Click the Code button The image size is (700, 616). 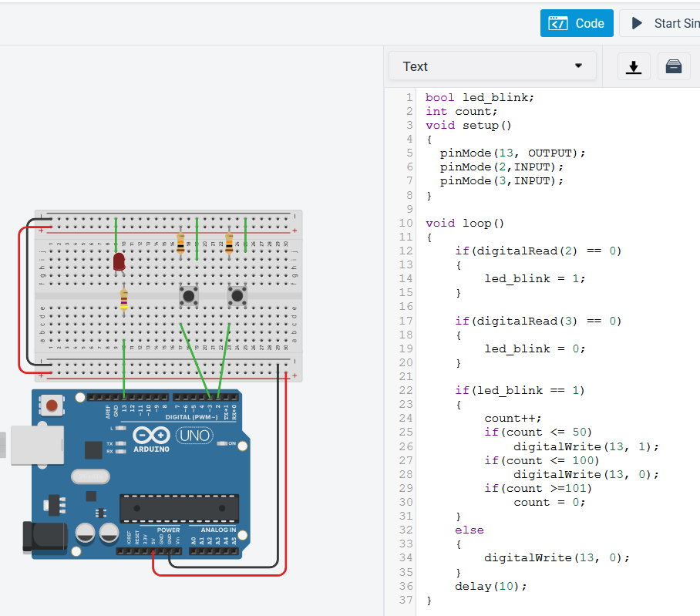[577, 23]
